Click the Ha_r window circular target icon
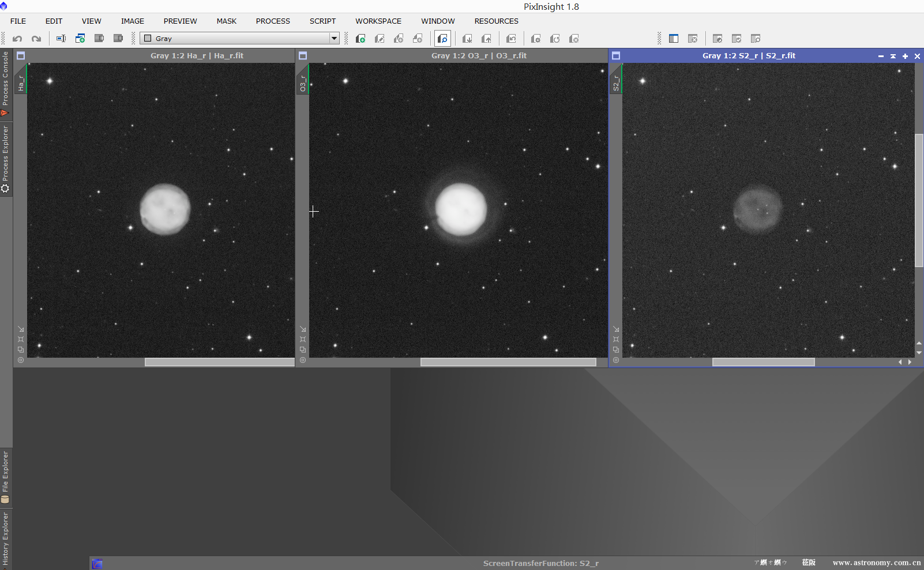 (21, 360)
